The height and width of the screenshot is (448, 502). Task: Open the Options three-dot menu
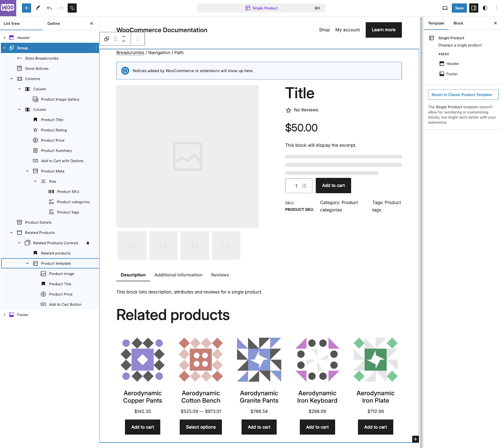click(497, 8)
